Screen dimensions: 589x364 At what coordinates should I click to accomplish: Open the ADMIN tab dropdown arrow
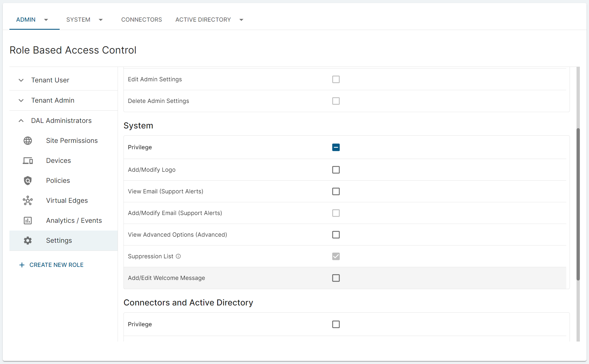(x=46, y=20)
